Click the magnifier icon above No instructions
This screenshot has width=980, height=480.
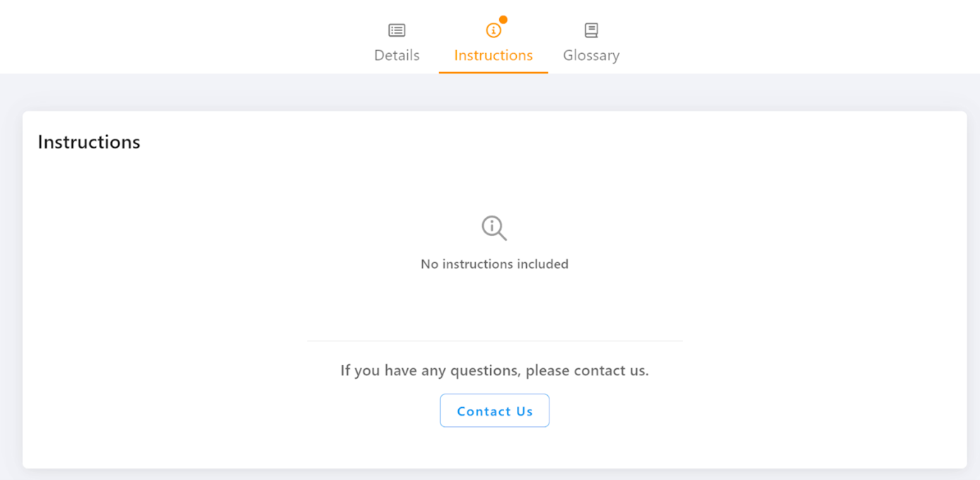tap(494, 228)
